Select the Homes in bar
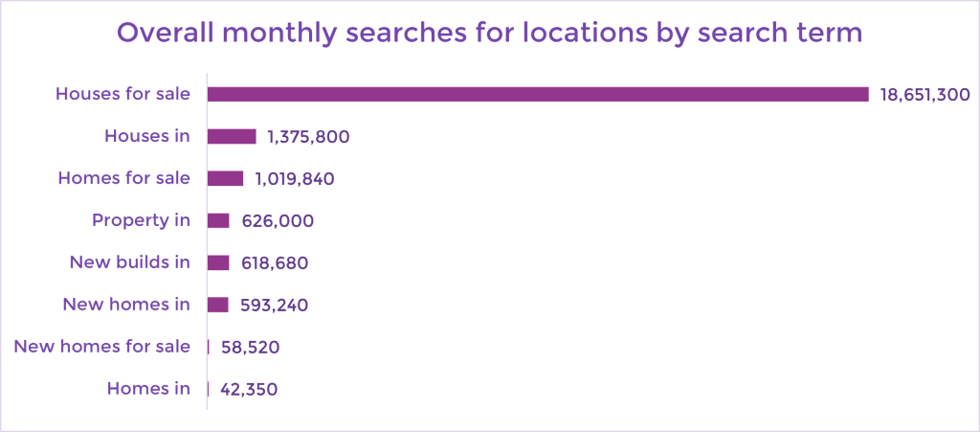Image resolution: width=980 pixels, height=432 pixels. 208,389
